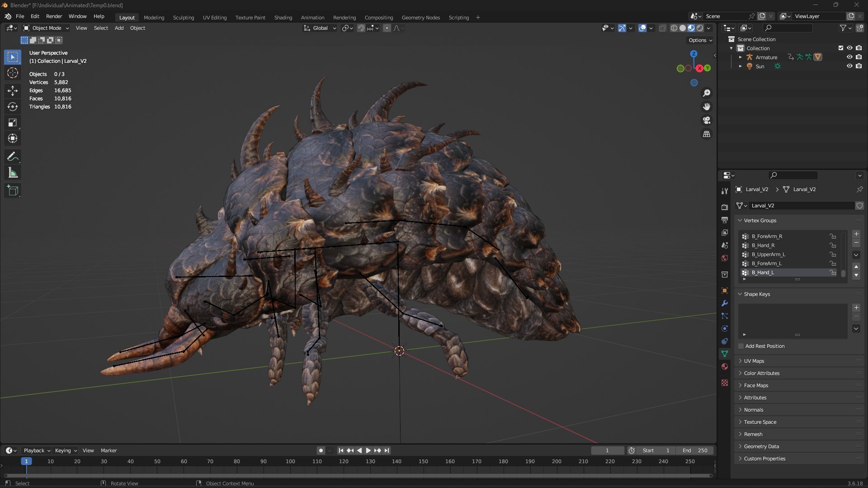Open Global transform orientation dropdown
868x488 pixels.
tap(320, 28)
